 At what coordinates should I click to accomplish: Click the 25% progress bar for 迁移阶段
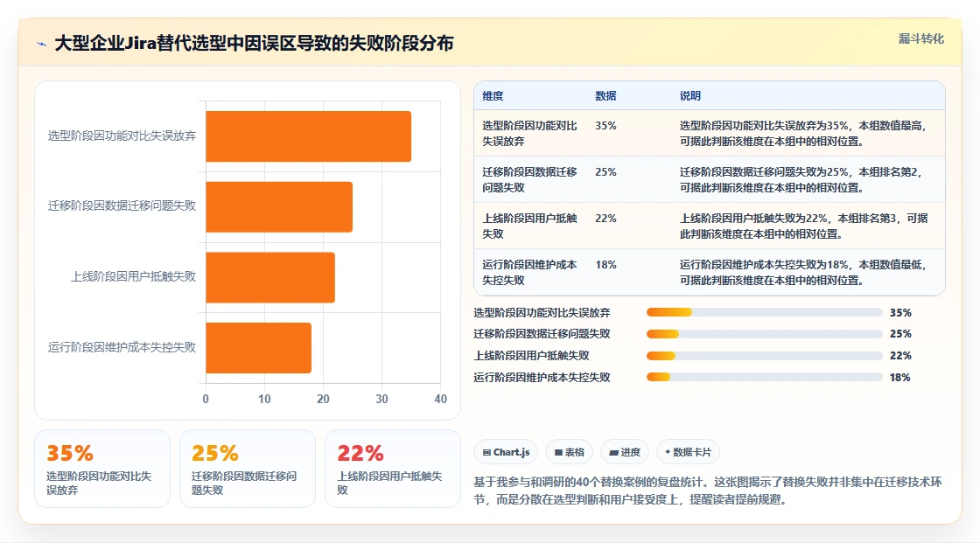(x=765, y=334)
